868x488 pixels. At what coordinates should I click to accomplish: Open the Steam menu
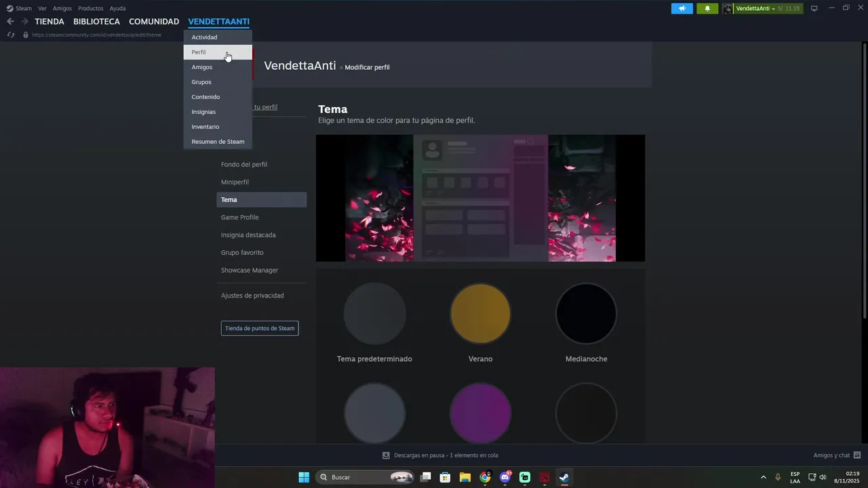click(24, 8)
